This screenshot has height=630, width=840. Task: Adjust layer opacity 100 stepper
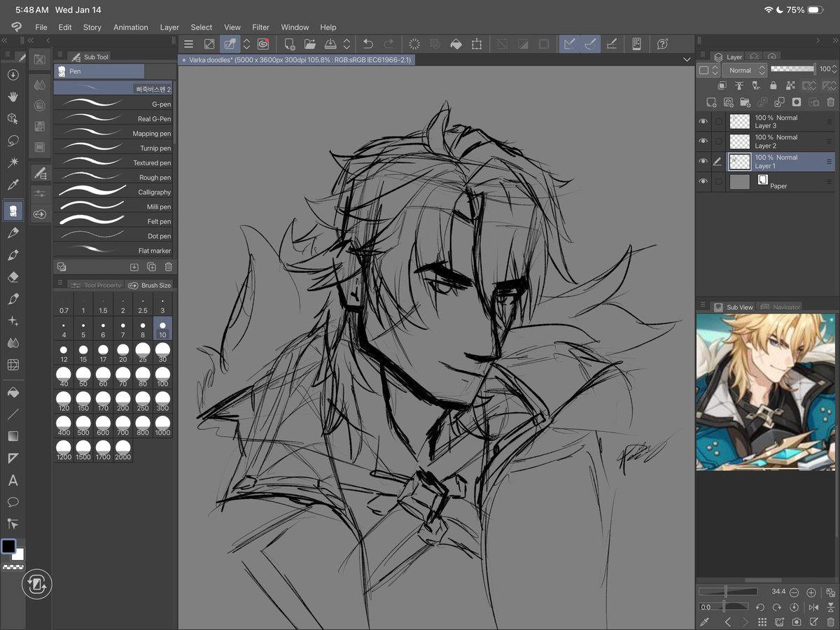834,69
